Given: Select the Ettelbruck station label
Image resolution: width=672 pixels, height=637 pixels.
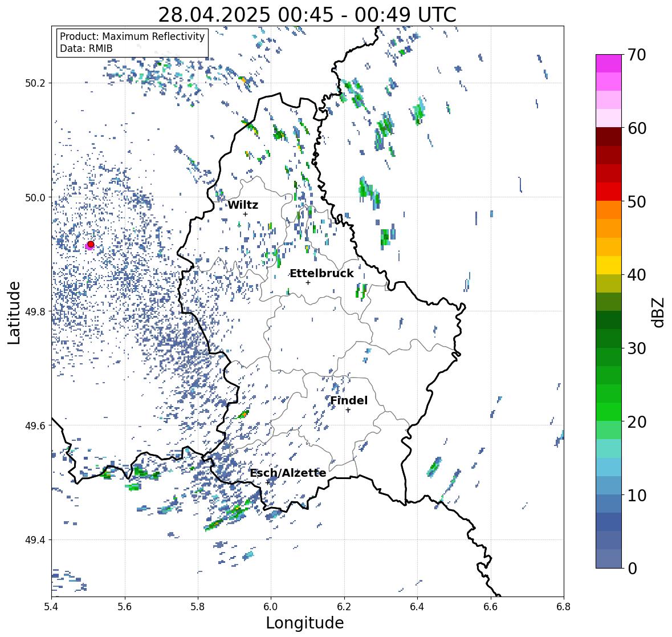Looking at the screenshot, I should coord(321,273).
